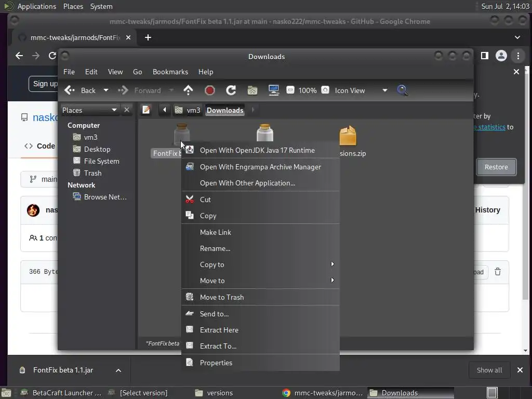This screenshot has height=399, width=532.
Task: Select the vm3 path bar button
Action: (188, 110)
